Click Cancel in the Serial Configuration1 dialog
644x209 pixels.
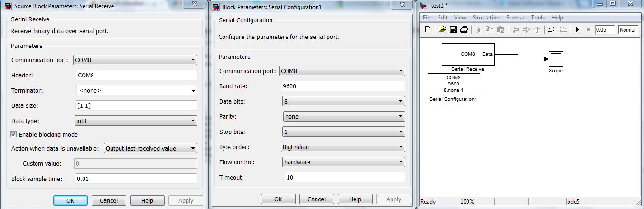[x=317, y=199]
